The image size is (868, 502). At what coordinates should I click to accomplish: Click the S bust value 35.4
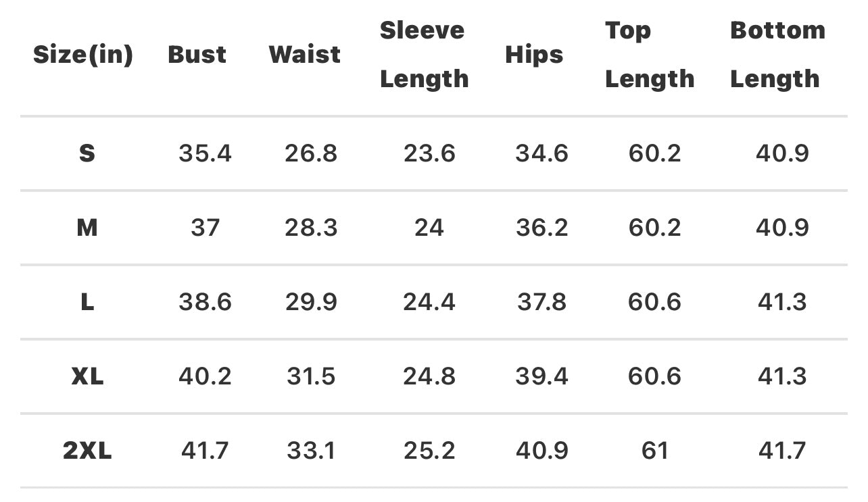tap(205, 154)
